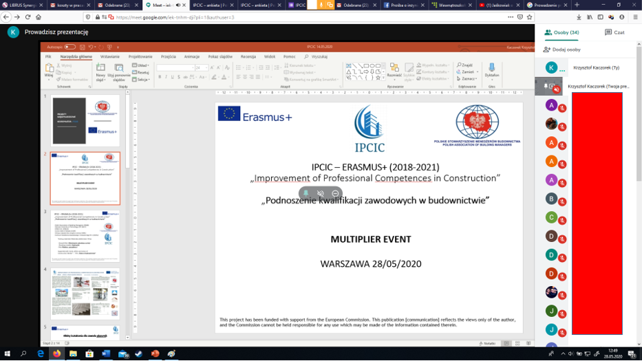The width and height of the screenshot is (644, 361).
Task: Toggle text shadow S button
Action: (x=179, y=77)
